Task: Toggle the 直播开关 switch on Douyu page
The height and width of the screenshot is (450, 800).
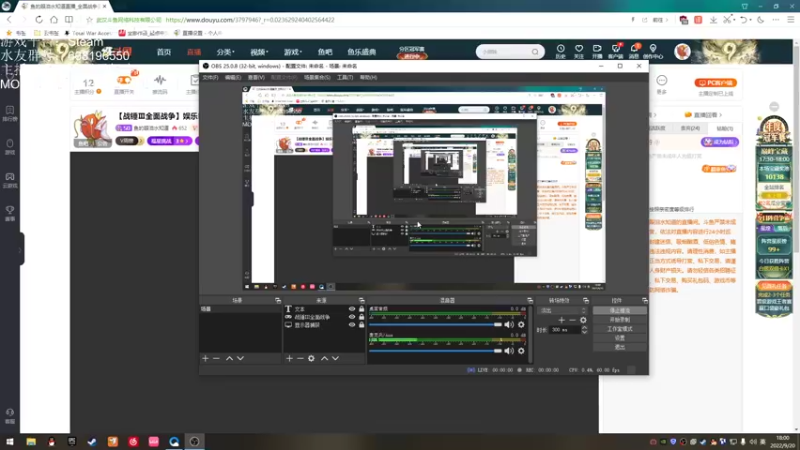Action: pos(124,80)
